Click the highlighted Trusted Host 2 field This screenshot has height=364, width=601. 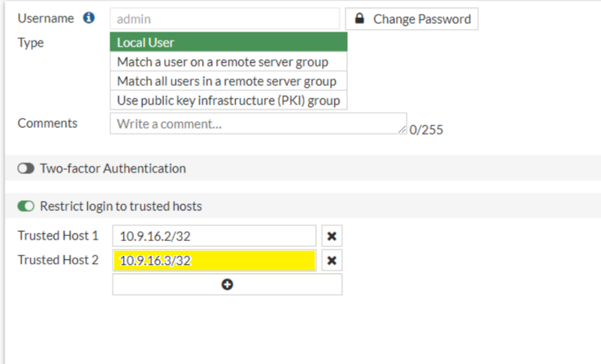coord(214,260)
